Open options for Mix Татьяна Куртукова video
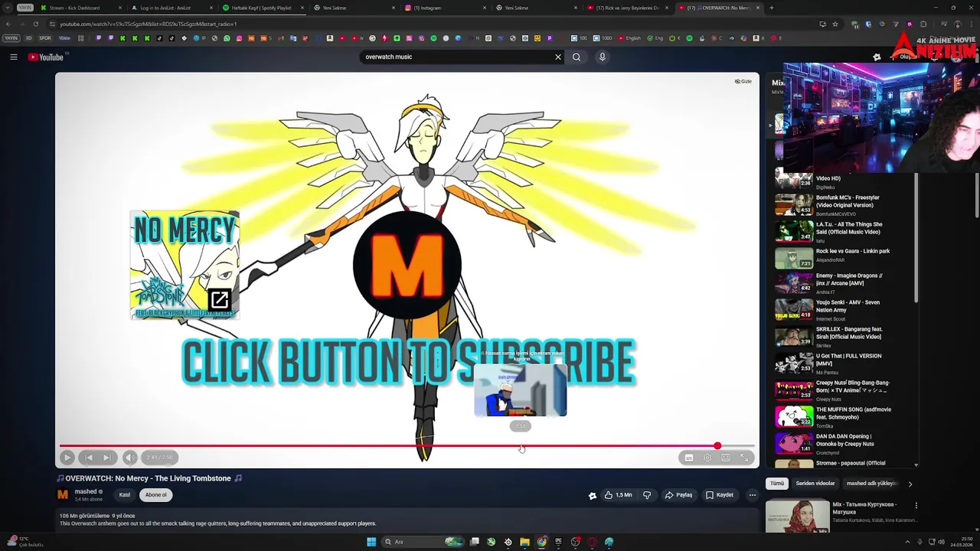The image size is (980, 551). (x=916, y=506)
